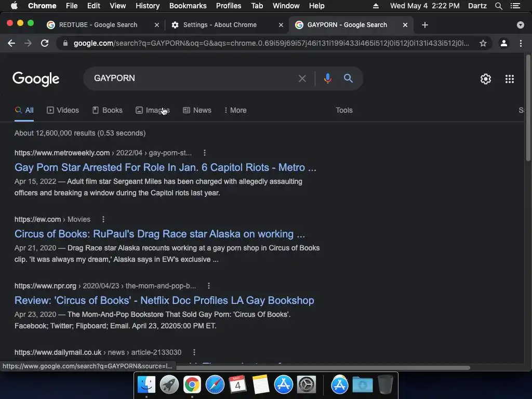Open the File menu
This screenshot has height=399, width=532.
tap(72, 6)
